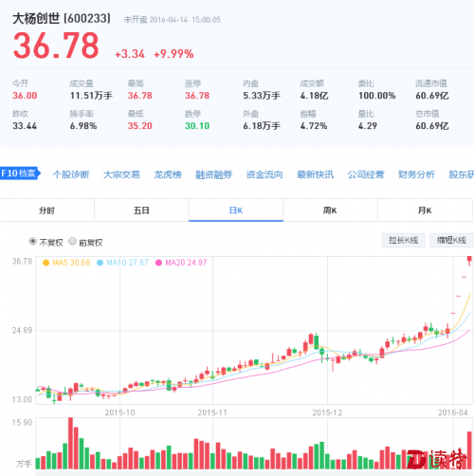Screen dimensions: 474x476
Task: Click the 成交额 value 4.18亿
Action: (314, 96)
